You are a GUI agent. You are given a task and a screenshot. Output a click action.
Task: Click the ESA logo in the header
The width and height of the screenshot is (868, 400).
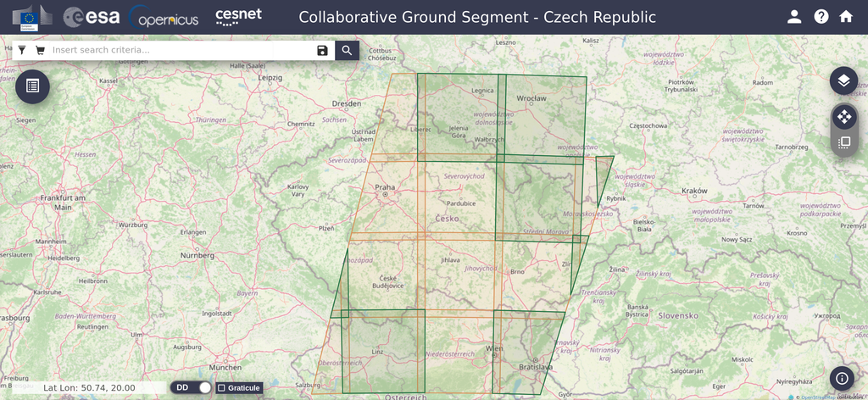[92, 17]
